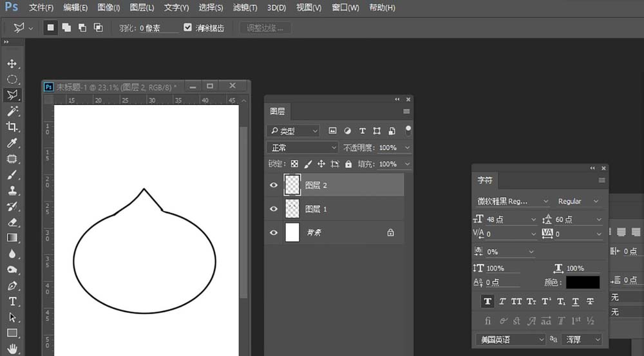Viewport: 644px width, 356px height.
Task: Select the Eraser tool
Action: [12, 222]
